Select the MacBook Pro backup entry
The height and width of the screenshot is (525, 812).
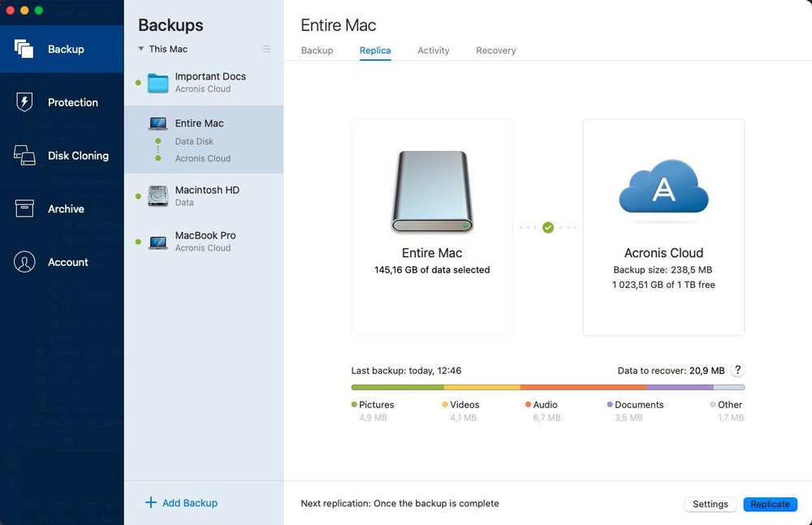(205, 241)
